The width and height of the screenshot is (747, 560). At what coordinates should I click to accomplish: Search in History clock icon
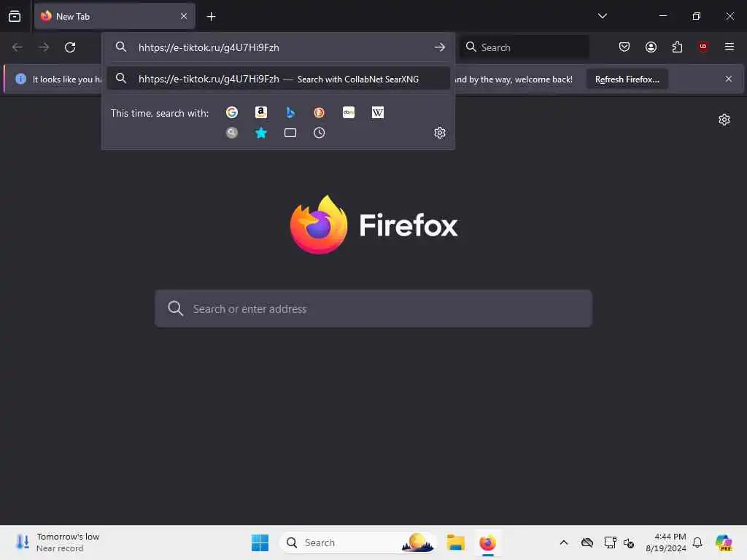point(320,133)
